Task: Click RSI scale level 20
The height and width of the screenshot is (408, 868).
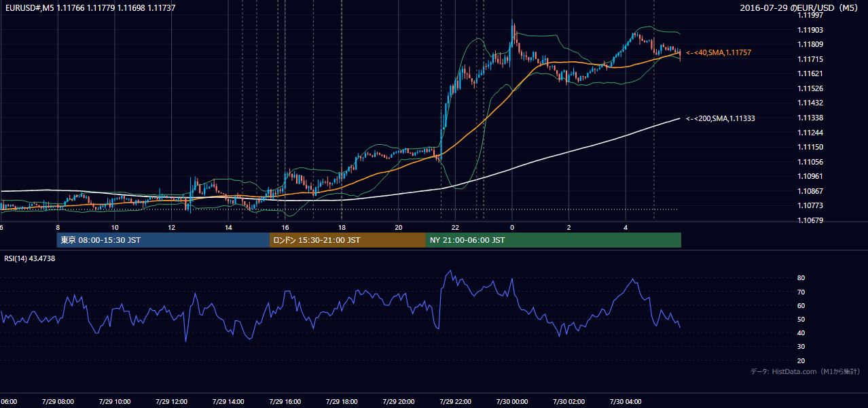Action: (801, 360)
